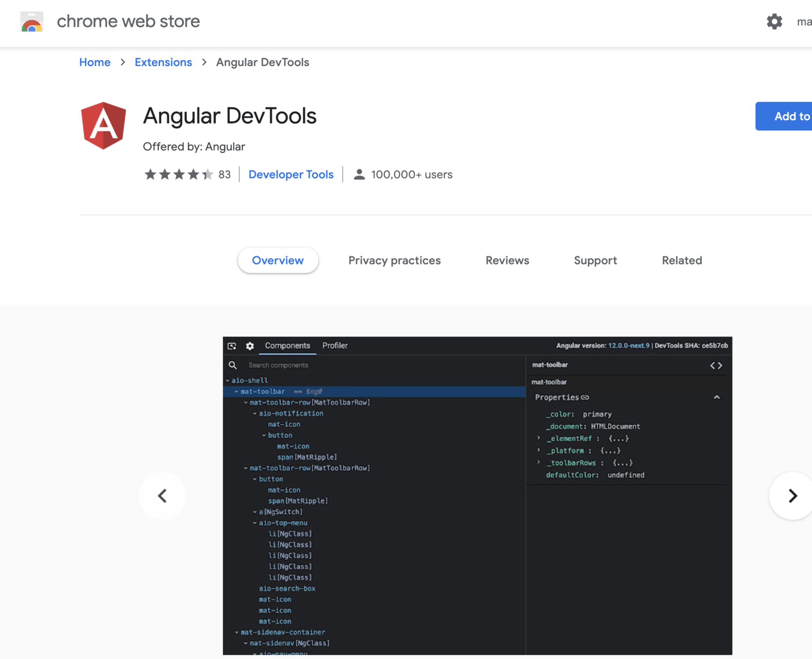
Task: Collapse the mat-toolbar tree node arrow
Action: pos(237,391)
